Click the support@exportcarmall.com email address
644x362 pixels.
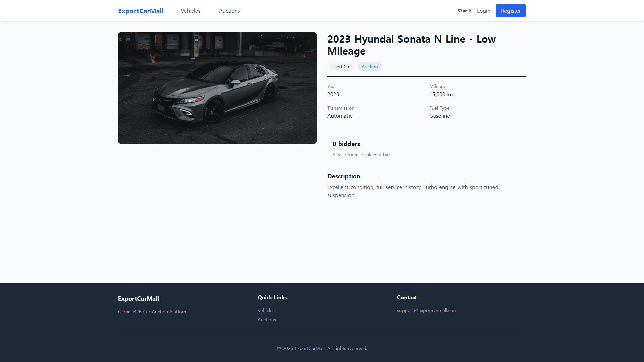[427, 311]
